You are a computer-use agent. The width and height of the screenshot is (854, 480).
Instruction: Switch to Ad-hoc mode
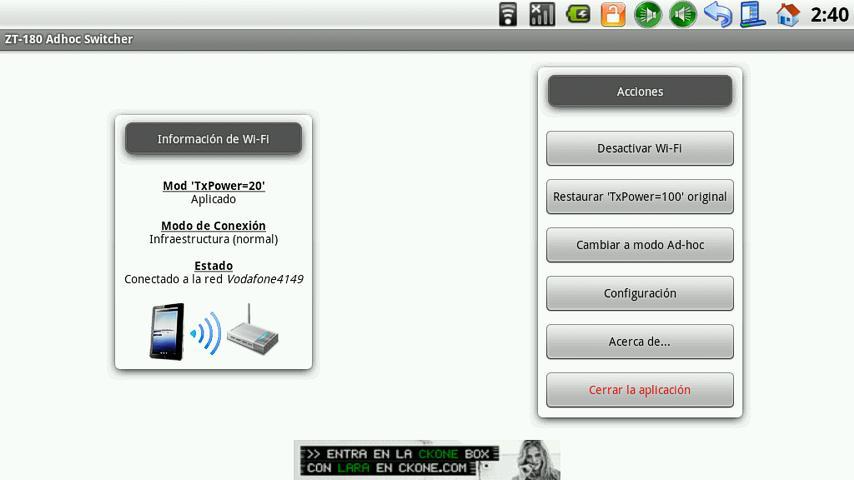(x=640, y=245)
